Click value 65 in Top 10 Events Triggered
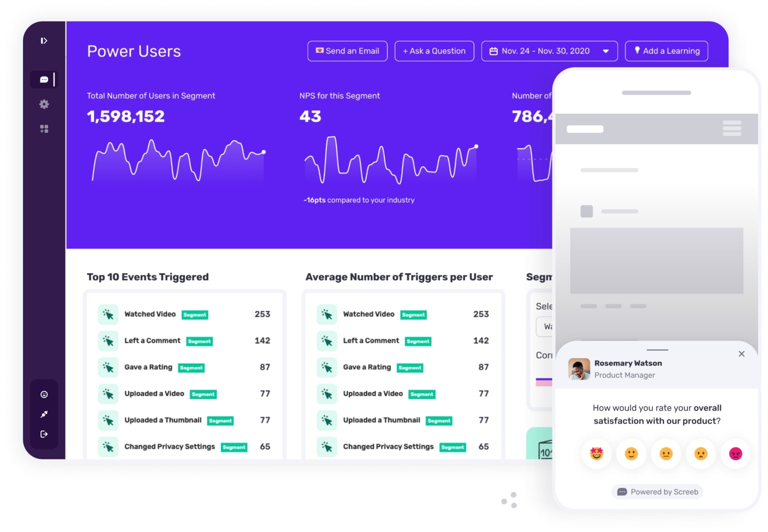The width and height of the screenshot is (768, 532). [265, 447]
